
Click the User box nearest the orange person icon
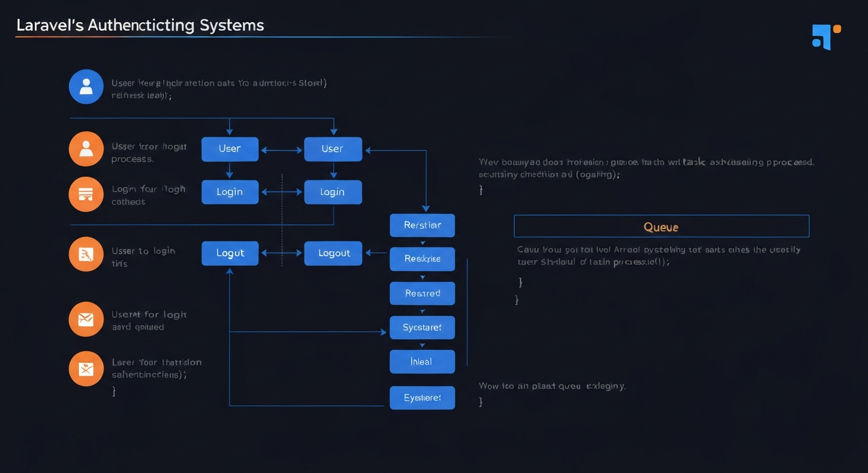230,149
